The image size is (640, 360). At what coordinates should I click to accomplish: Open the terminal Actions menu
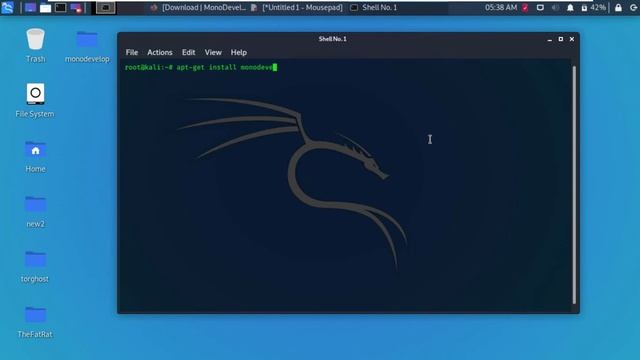160,52
